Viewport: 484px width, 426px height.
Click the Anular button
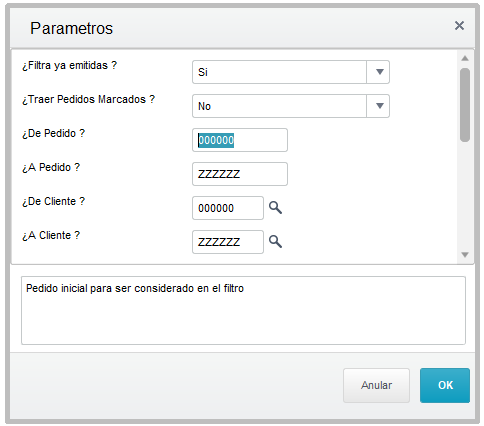tap(376, 385)
